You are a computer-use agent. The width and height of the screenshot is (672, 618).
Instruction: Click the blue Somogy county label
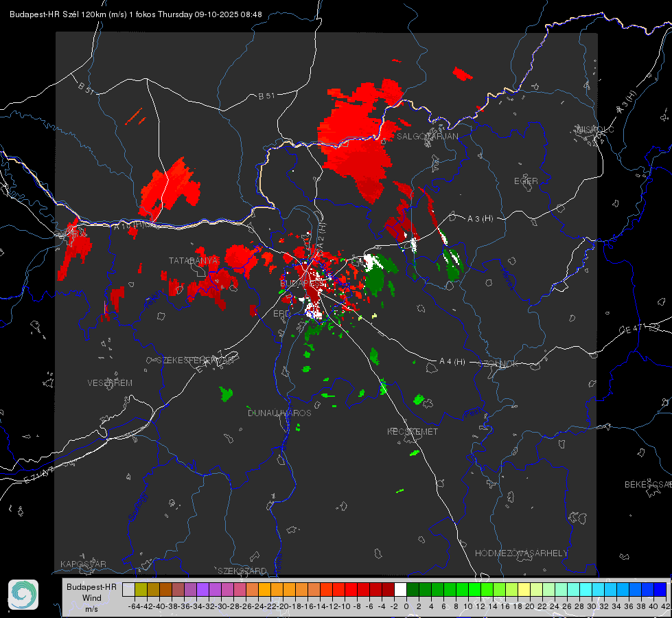click(x=137, y=507)
